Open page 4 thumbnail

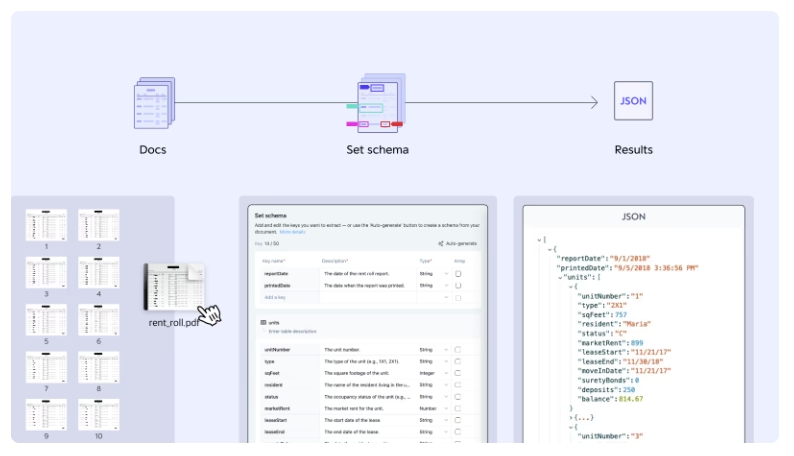coord(99,272)
